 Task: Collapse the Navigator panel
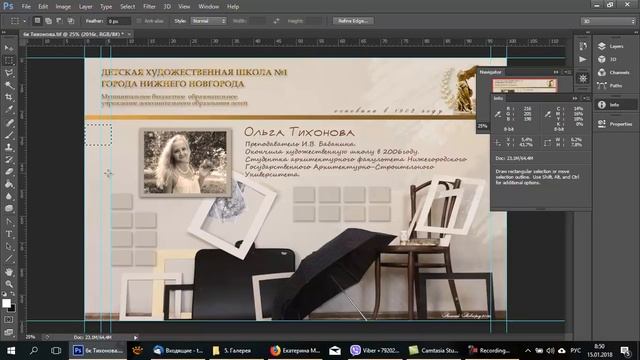point(556,72)
